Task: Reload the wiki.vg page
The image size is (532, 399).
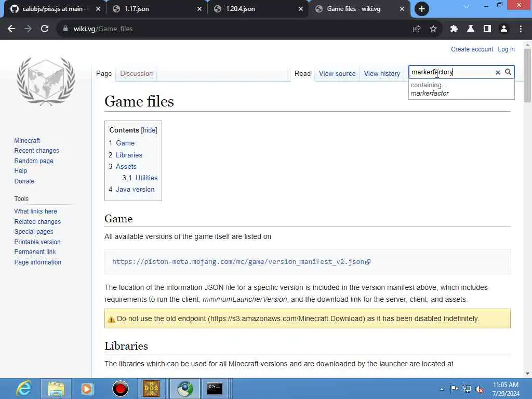Action: [x=45, y=29]
